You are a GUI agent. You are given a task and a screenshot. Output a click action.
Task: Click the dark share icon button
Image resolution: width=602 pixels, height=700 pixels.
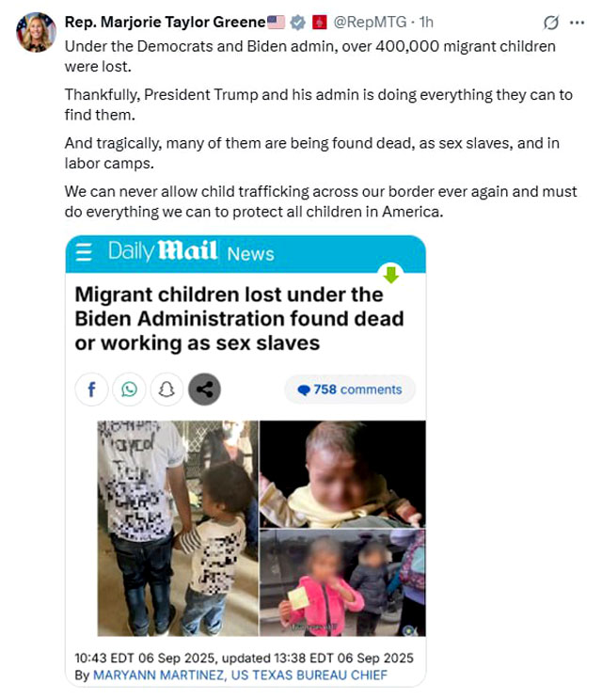coord(204,390)
